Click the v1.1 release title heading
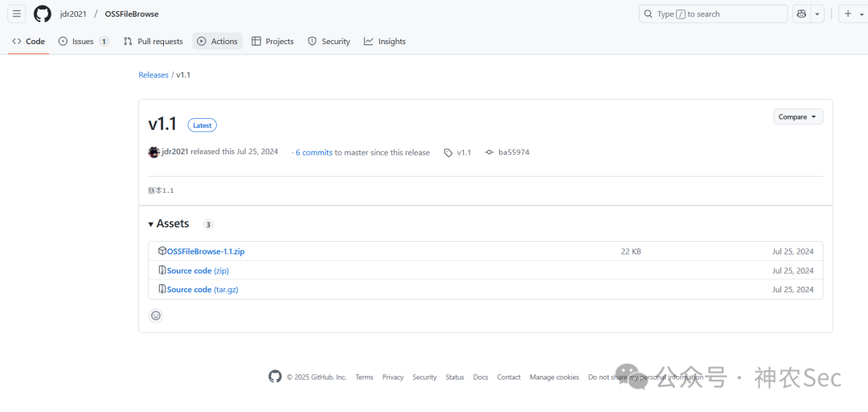Screen dimensions: 868x412 pyautogui.click(x=162, y=124)
